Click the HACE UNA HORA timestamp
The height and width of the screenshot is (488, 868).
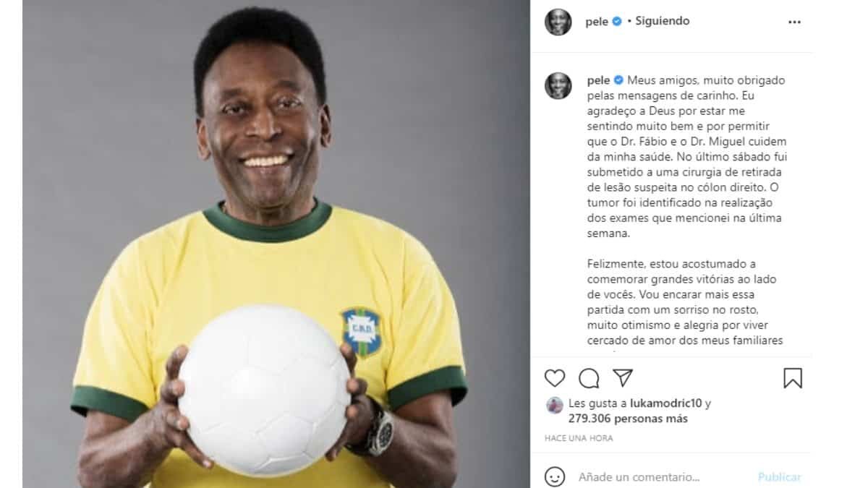pyautogui.click(x=579, y=438)
